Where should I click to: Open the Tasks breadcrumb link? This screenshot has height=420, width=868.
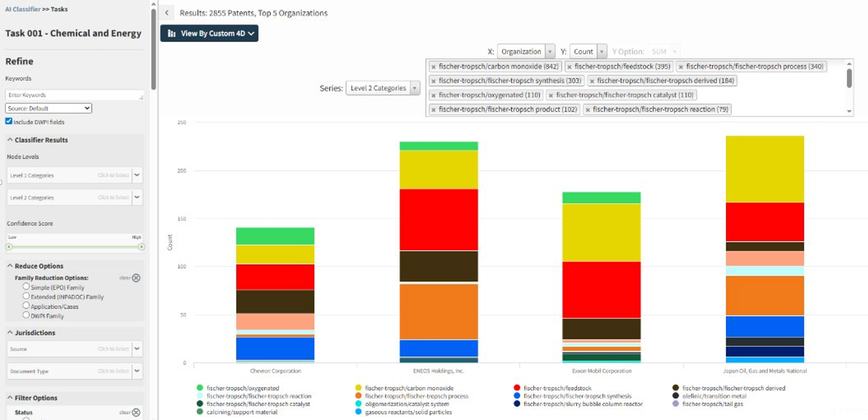[59, 9]
